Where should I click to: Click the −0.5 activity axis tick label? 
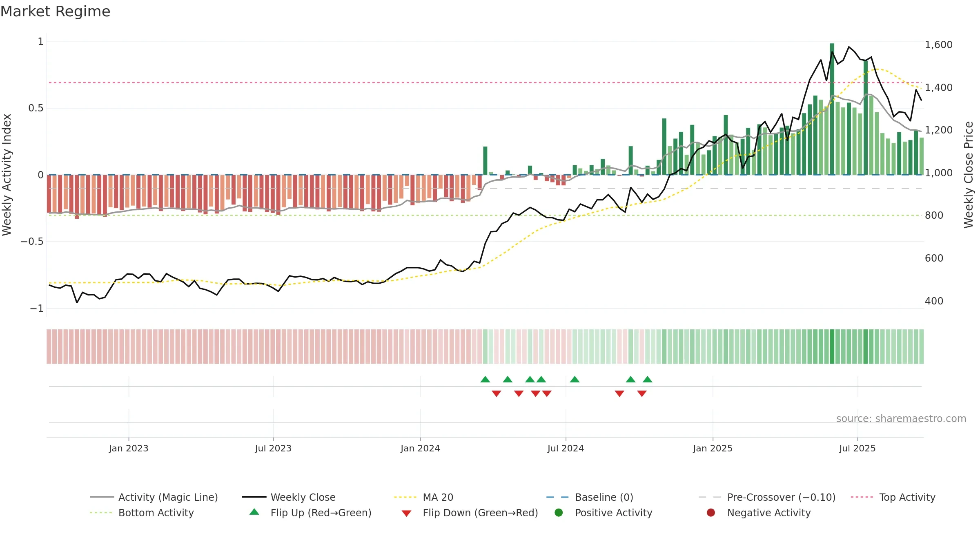click(x=32, y=242)
